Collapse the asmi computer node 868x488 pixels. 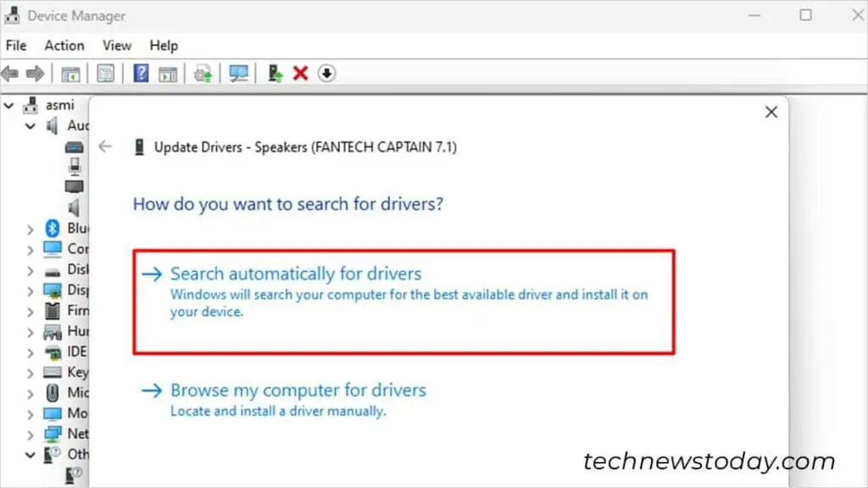8,104
